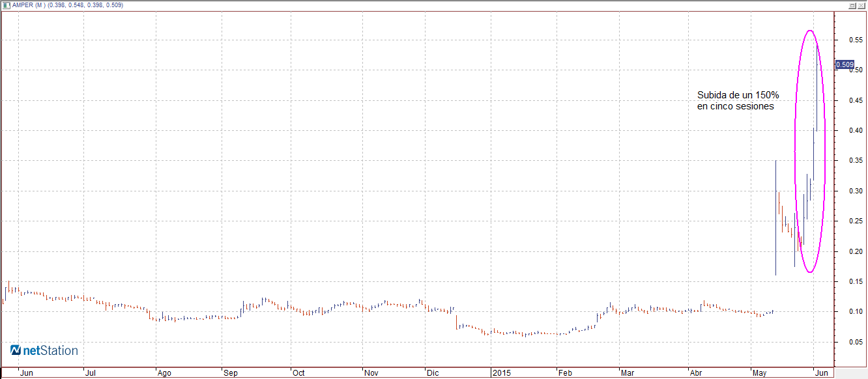The image size is (868, 379).
Task: Click the Feb label on time axis
Action: 565,373
